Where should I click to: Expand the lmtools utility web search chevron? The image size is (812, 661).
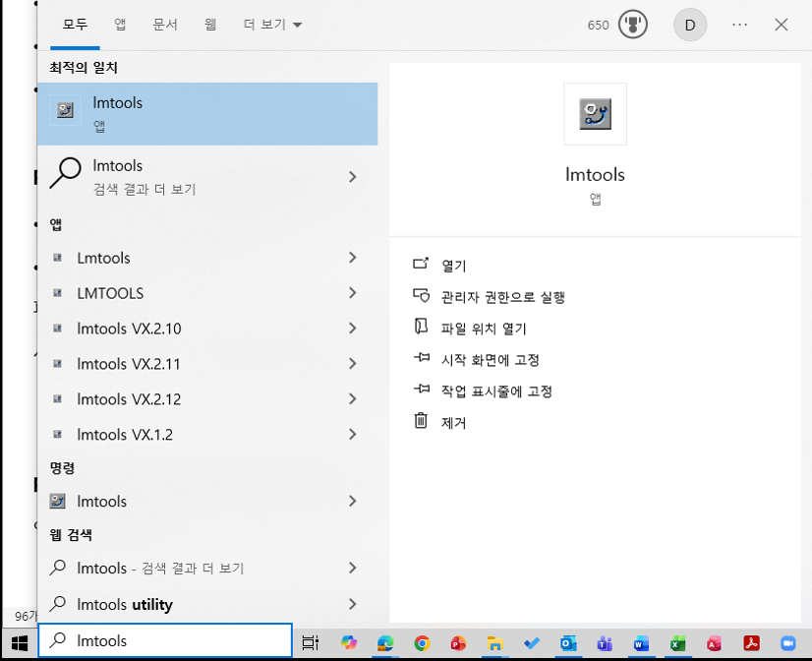(353, 604)
